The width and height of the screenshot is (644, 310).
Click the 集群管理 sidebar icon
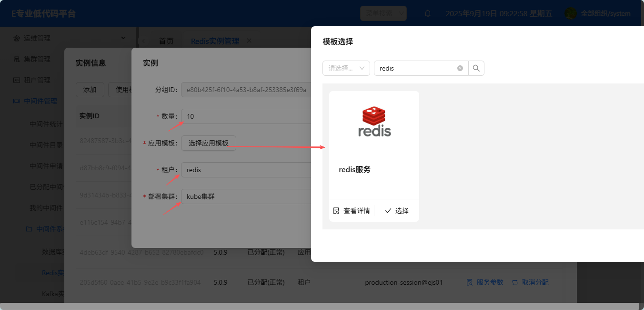[x=17, y=59]
